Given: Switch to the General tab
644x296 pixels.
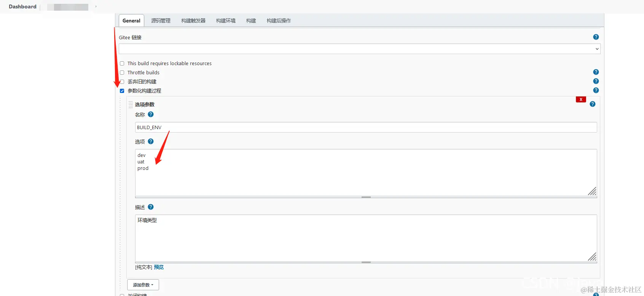Looking at the screenshot, I should 131,21.
